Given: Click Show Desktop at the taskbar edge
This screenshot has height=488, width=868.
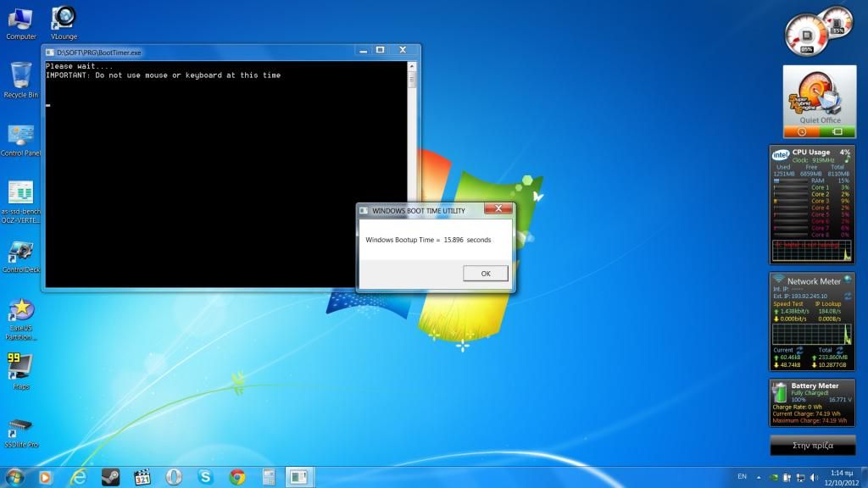Looking at the screenshot, I should click(x=865, y=477).
